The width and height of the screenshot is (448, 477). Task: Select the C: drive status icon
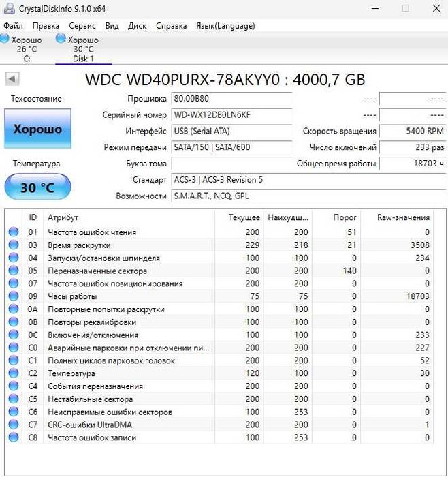(4, 39)
